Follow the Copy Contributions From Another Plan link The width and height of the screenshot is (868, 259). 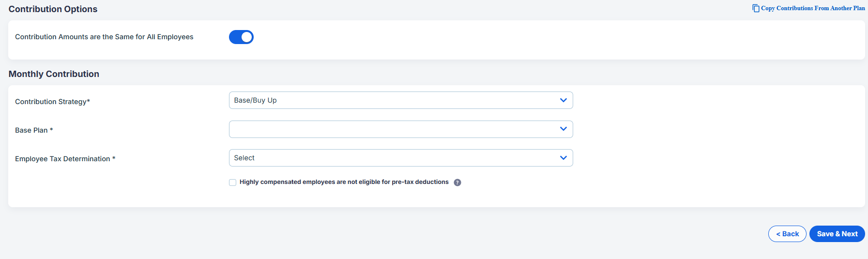pos(813,8)
